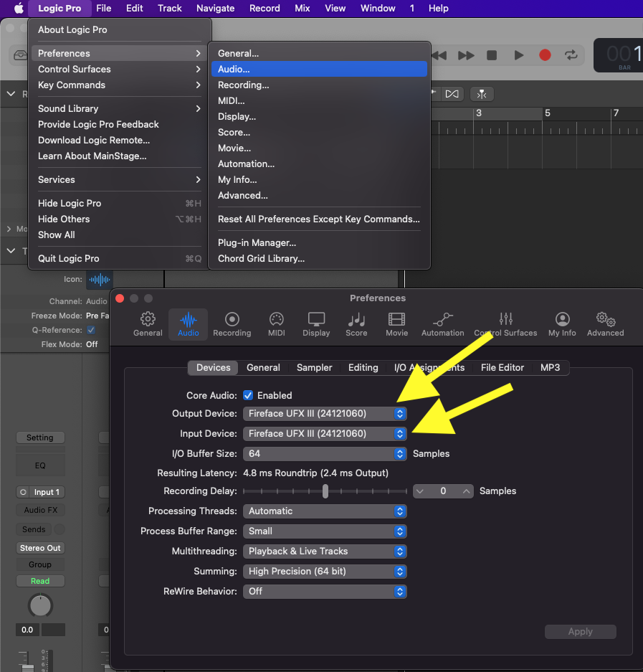Open the I/O Buffer Size dropdown
This screenshot has width=643, height=672.
point(325,454)
